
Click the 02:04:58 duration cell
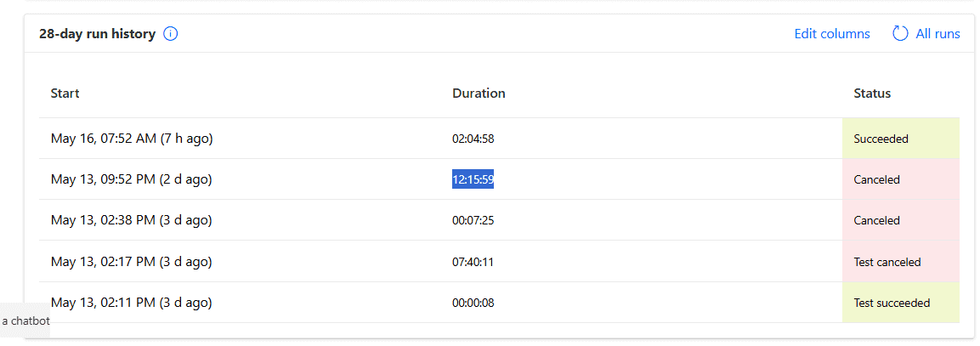pos(473,139)
